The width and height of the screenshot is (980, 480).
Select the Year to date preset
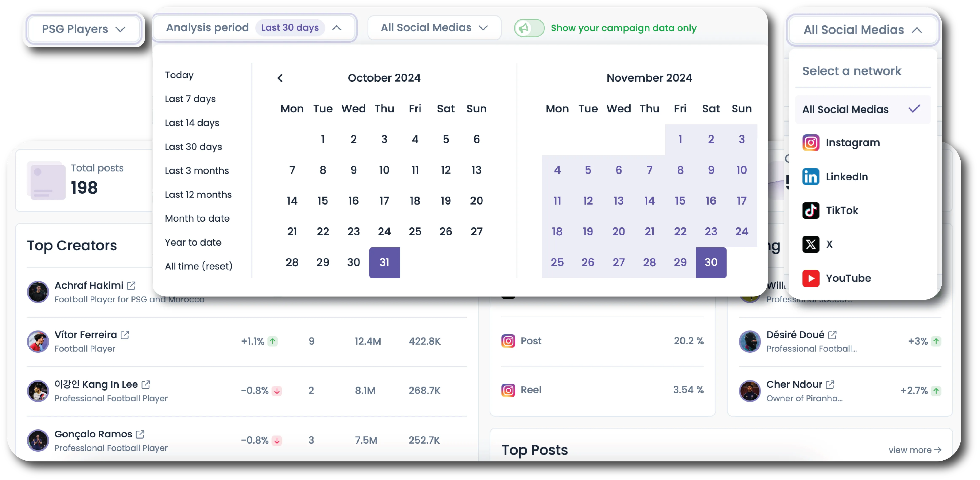(x=193, y=243)
